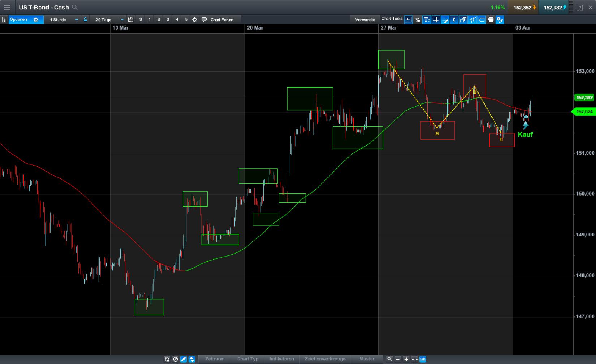596x364 pixels.
Task: Click the calendar date picker icon
Action: [130, 20]
